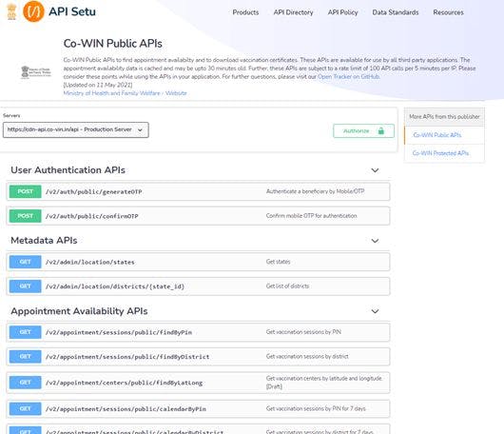Open Co-WIN Protected APIs sidebar link
The image size is (504, 434).
440,153
